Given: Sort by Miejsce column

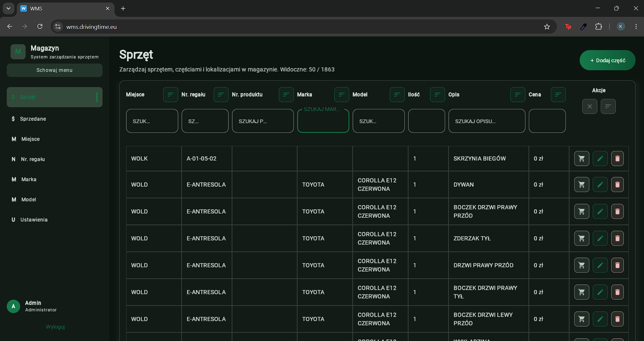Looking at the screenshot, I should (x=171, y=95).
